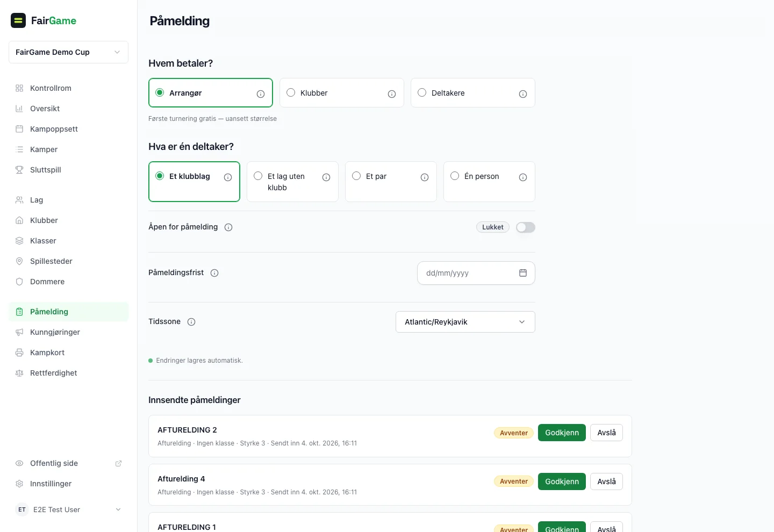
Task: Click the FairGame logo icon
Action: 18,20
